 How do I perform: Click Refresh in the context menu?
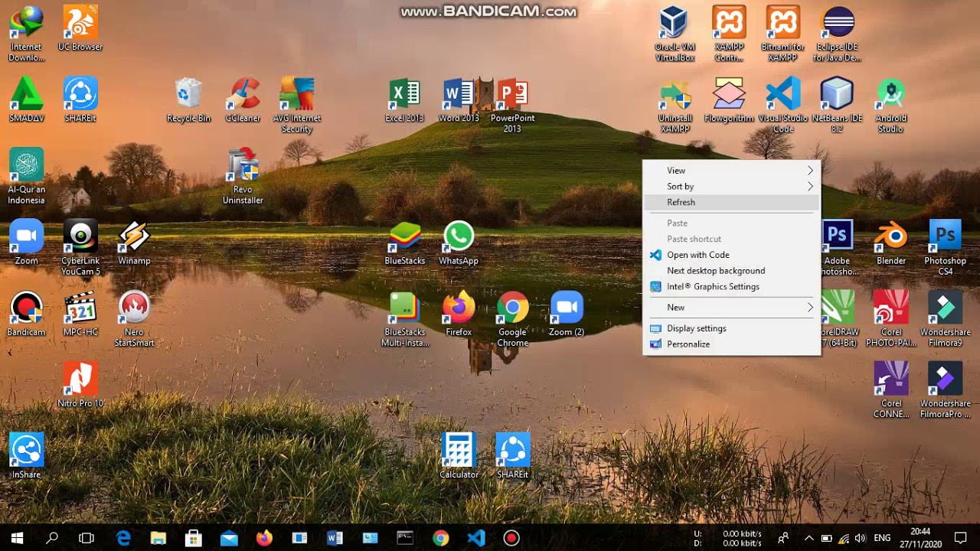(731, 202)
